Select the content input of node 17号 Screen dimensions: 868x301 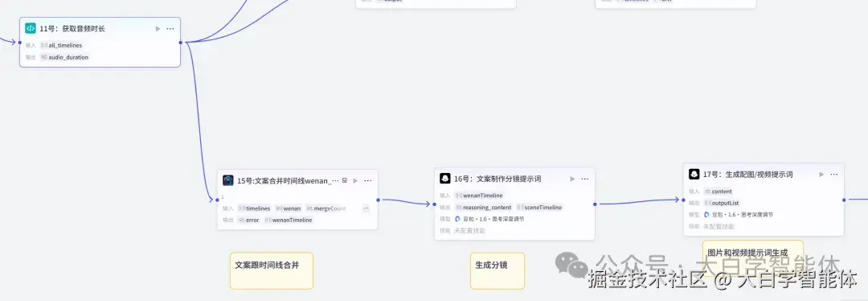719,192
